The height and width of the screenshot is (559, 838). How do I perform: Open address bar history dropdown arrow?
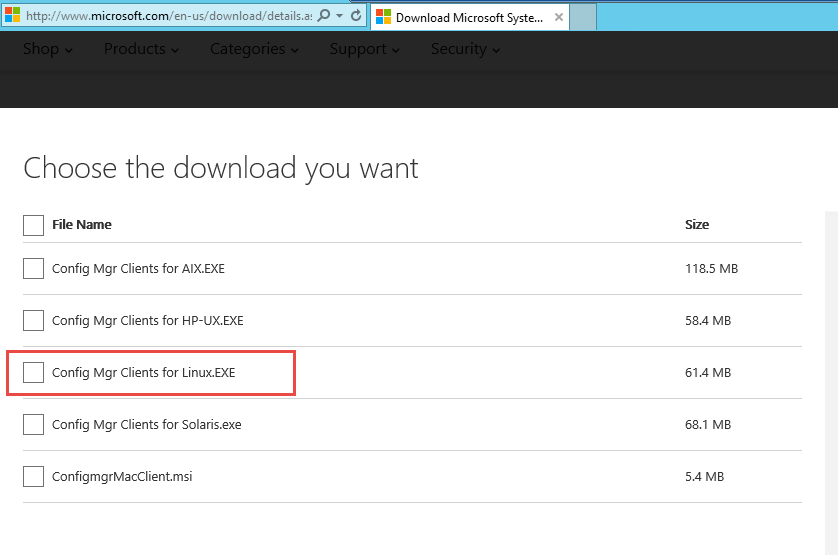pos(339,16)
